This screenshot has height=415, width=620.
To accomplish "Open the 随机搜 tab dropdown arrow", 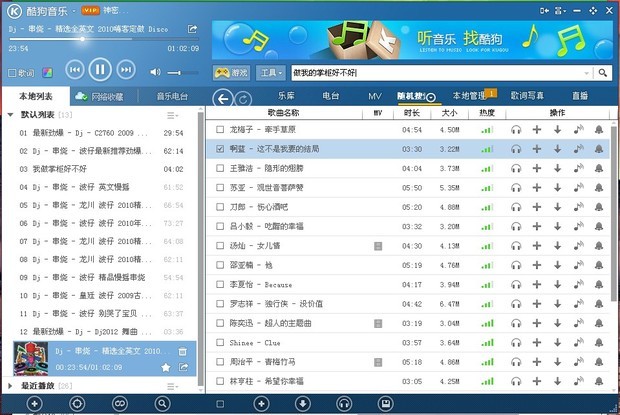I will (431, 97).
